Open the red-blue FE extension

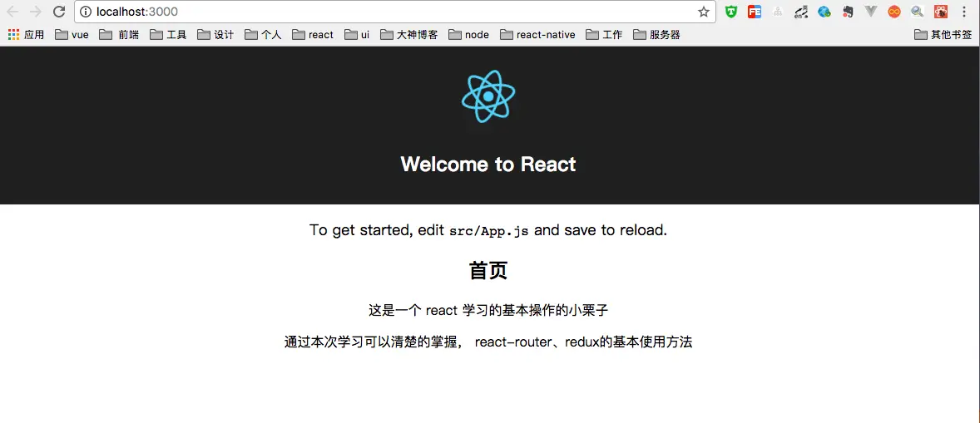755,12
